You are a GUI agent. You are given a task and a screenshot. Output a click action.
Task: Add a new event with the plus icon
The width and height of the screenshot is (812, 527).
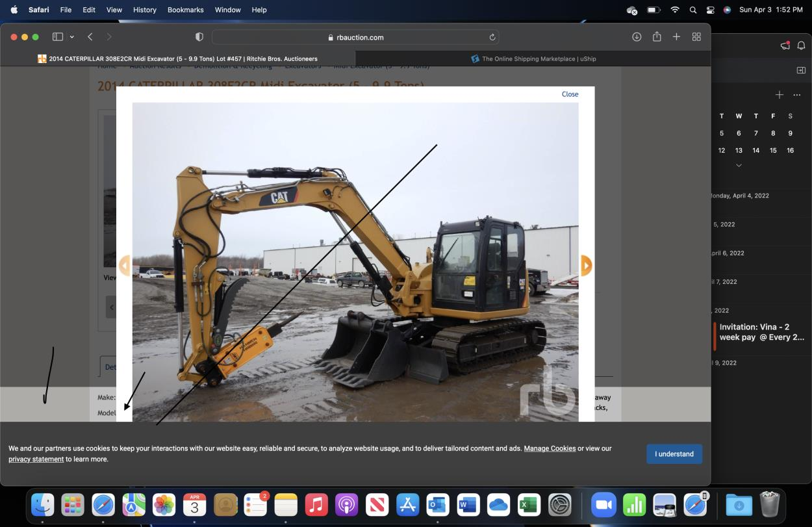pos(780,95)
